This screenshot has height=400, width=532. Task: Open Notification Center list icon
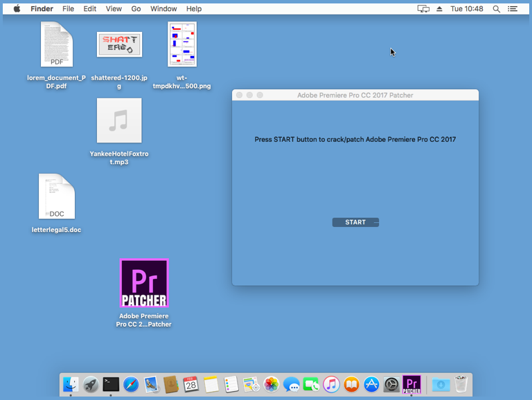[513, 9]
